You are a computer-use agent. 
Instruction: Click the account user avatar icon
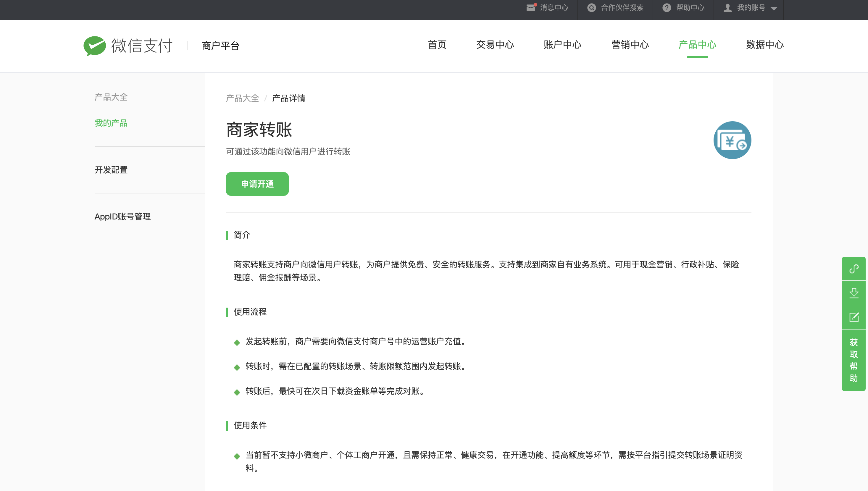coord(727,7)
